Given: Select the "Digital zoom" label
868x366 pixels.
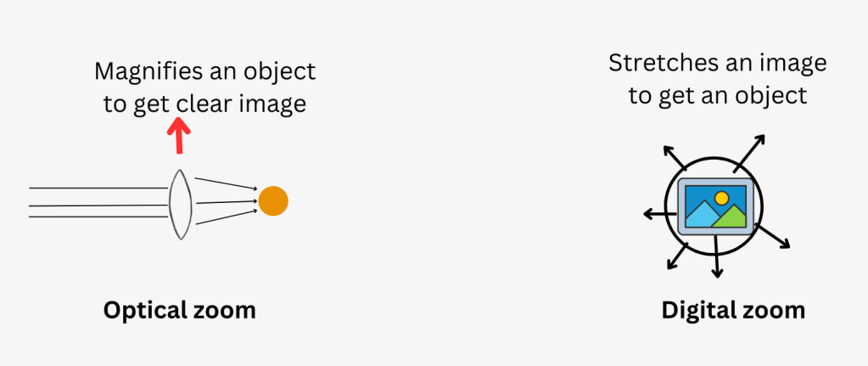Looking at the screenshot, I should [x=733, y=311].
